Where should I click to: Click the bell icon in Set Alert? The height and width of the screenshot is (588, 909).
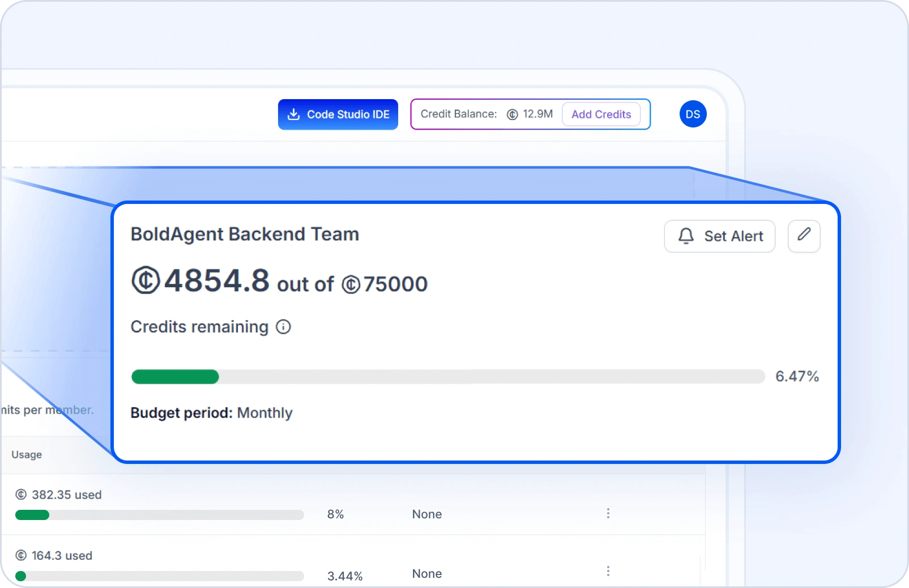click(686, 236)
